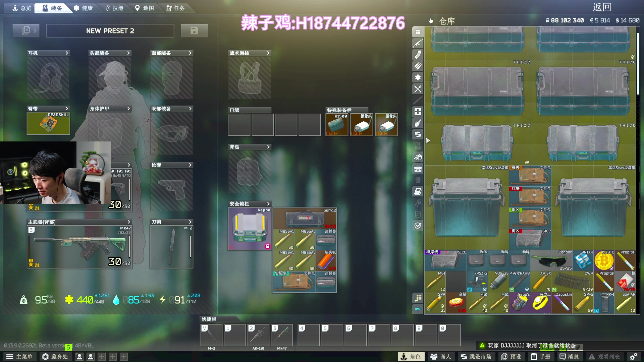Switch to the 总览 overview tab

pyautogui.click(x=21, y=8)
